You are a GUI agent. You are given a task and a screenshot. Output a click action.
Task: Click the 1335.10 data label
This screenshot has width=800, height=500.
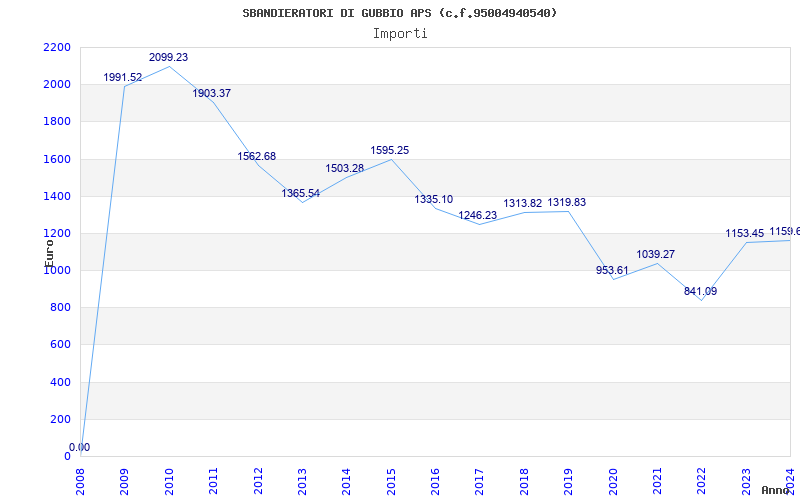(434, 199)
